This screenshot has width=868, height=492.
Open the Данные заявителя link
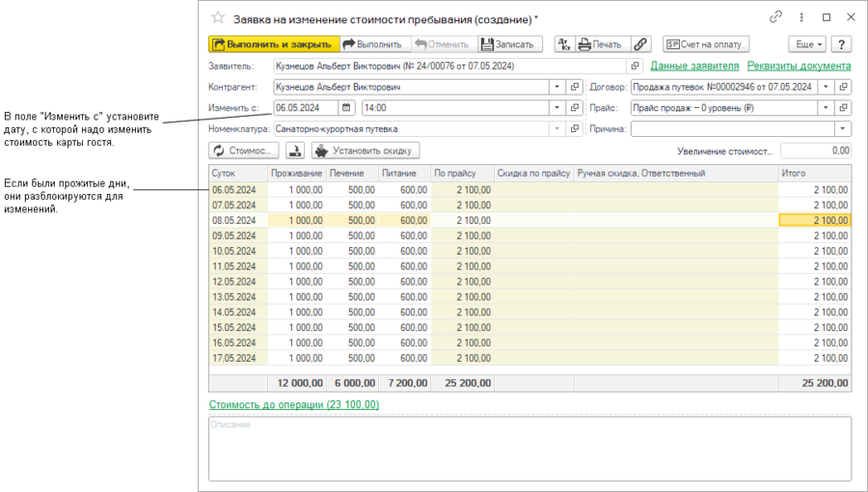694,67
